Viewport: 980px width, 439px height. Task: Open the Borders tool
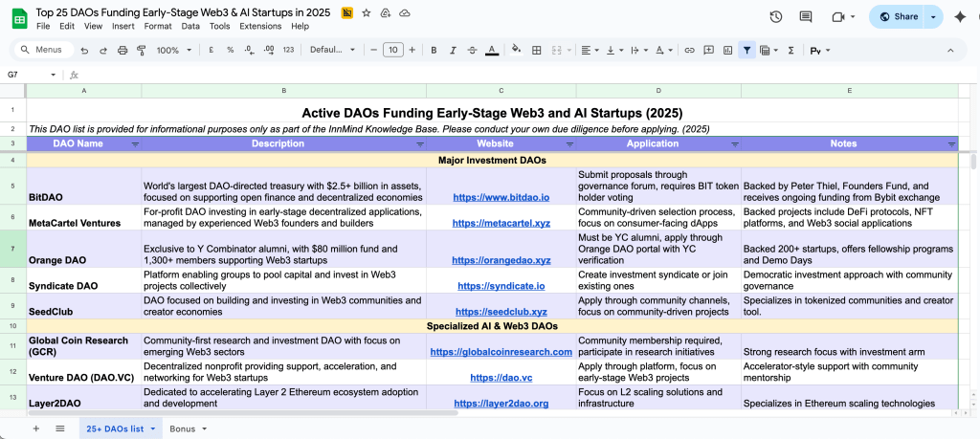[536, 50]
